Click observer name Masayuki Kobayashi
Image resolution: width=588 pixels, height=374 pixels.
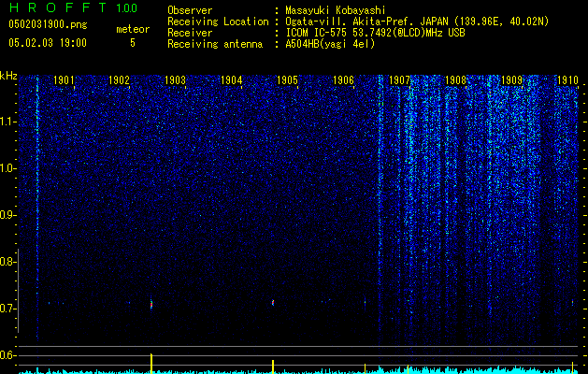[335, 10]
